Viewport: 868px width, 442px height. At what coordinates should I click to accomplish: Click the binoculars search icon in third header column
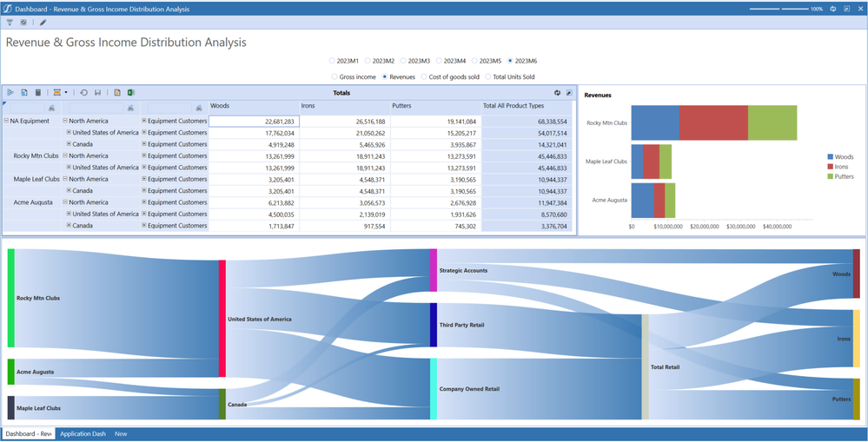coord(198,109)
